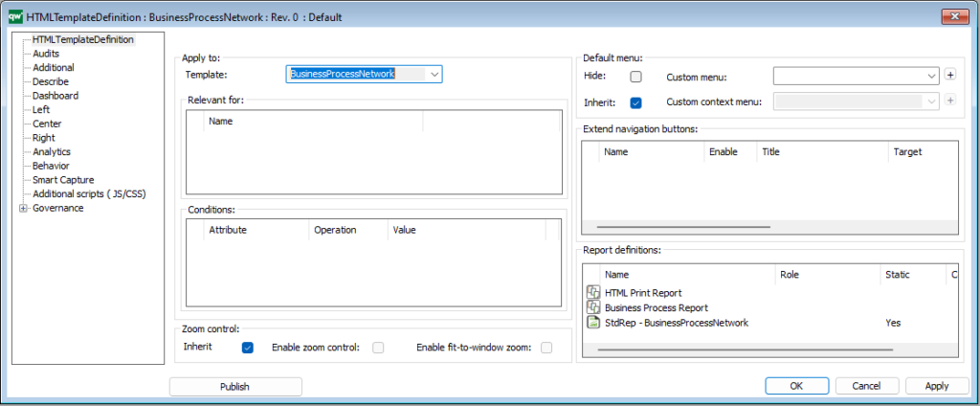Click the QualiWare app icon in title bar
The height and width of the screenshot is (406, 980).
coord(13,17)
